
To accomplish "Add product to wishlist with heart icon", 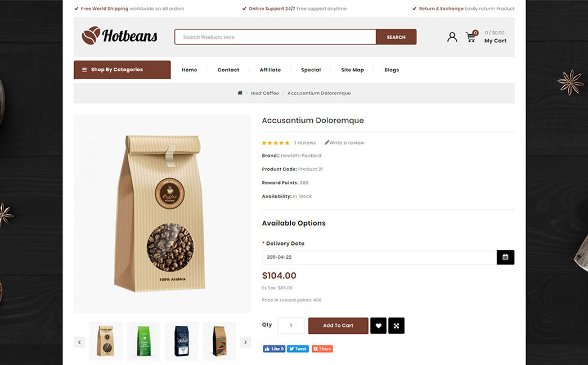I will coord(378,326).
